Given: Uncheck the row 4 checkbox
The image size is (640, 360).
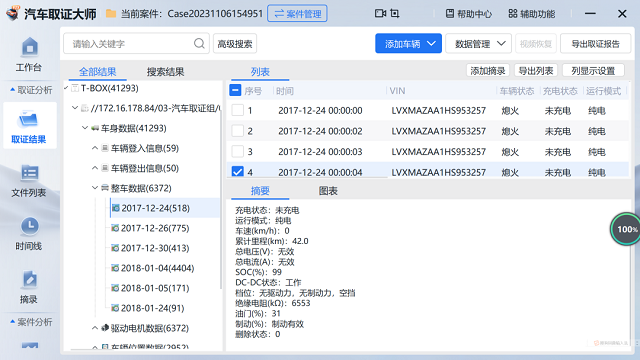Looking at the screenshot, I should pos(238,171).
